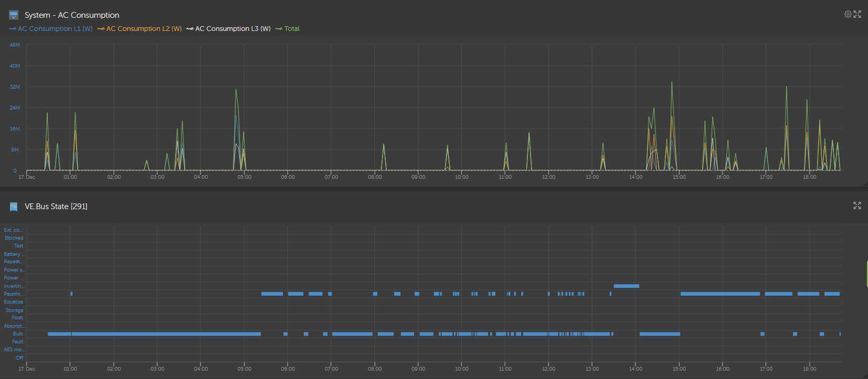Click the Inverting state bar in VE.Bus chart

click(626, 286)
